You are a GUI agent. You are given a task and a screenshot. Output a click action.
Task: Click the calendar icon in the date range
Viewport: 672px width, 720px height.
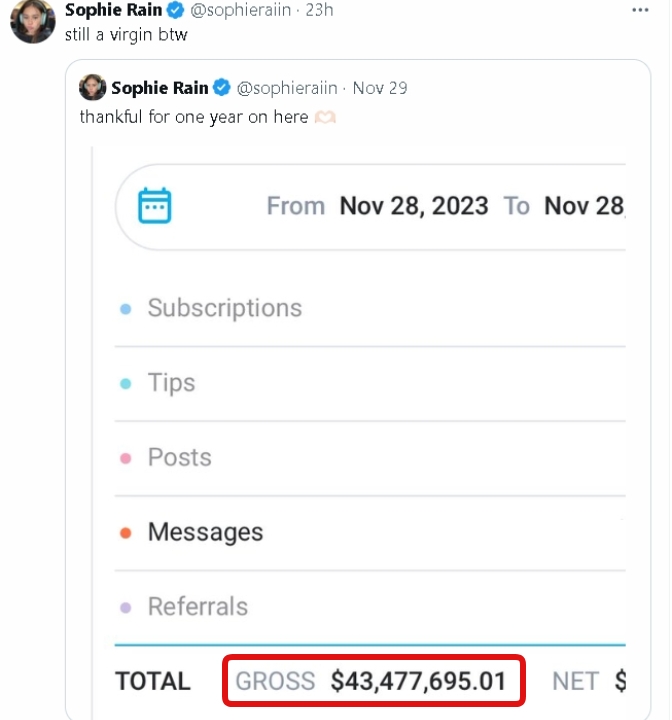pos(155,206)
